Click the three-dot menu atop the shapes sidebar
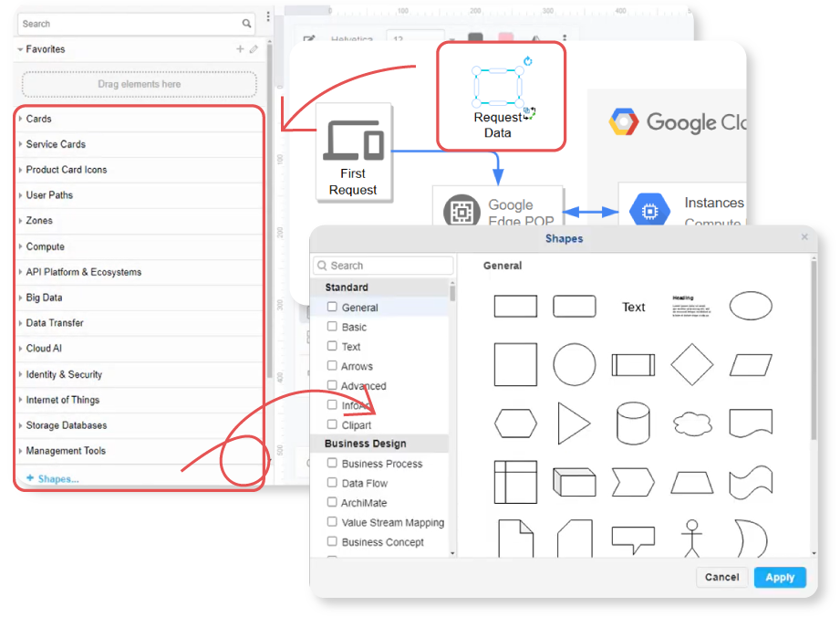The image size is (840, 617). point(267,16)
